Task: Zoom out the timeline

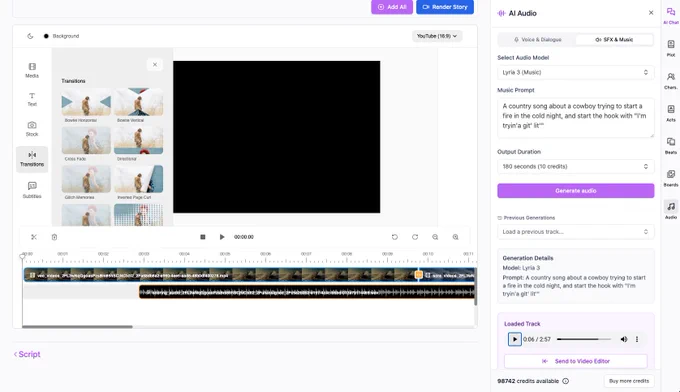Action: 435,237
